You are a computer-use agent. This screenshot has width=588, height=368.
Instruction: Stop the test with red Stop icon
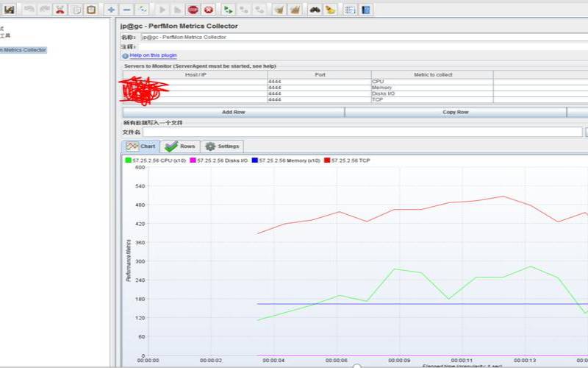(x=193, y=10)
